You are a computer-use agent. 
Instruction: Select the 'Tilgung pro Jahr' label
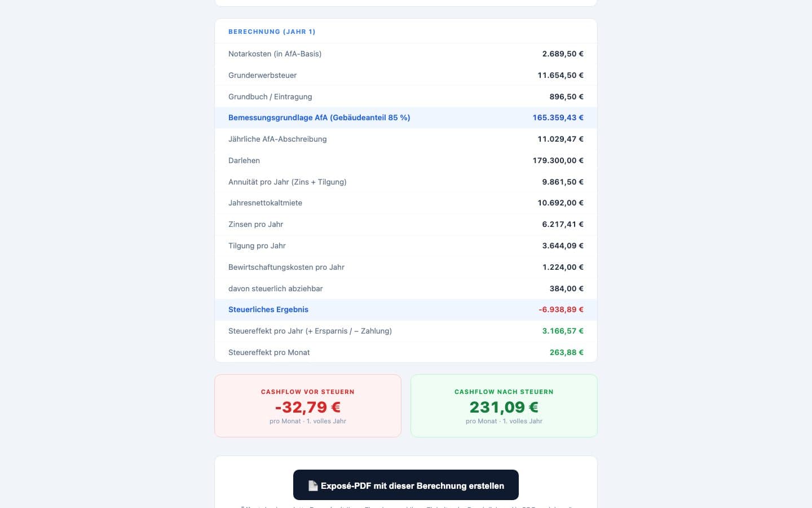point(257,246)
